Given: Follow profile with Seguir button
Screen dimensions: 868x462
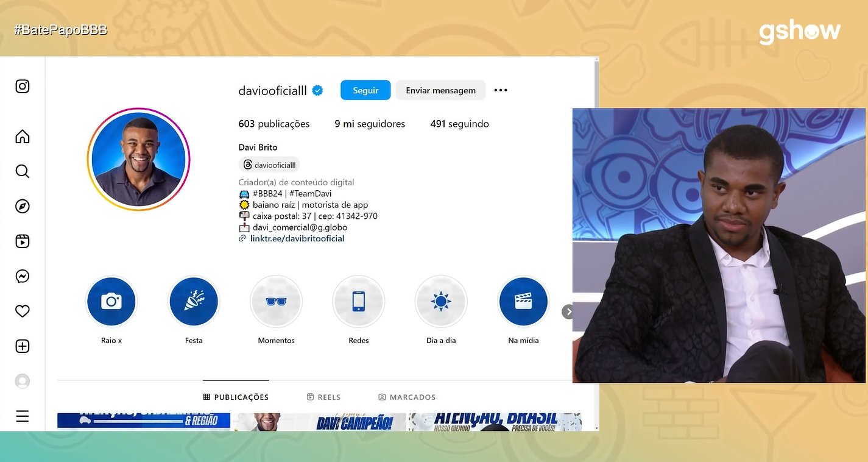Looking at the screenshot, I should pyautogui.click(x=365, y=90).
